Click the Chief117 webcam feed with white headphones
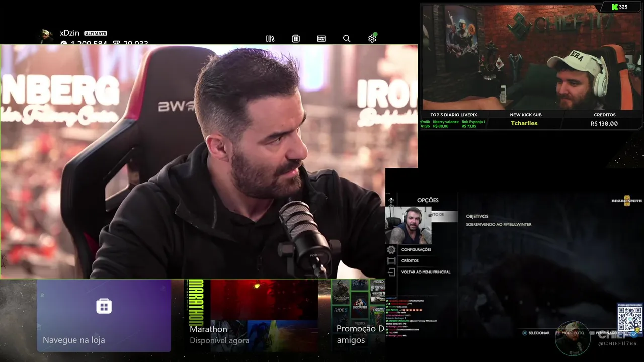Viewport: 644px width, 362px height. [x=532, y=57]
